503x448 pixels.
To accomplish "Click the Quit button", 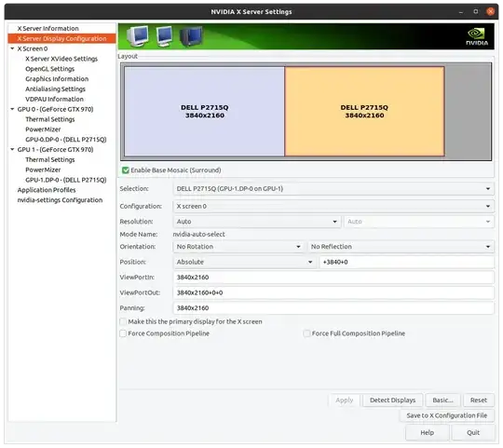I will 473,432.
